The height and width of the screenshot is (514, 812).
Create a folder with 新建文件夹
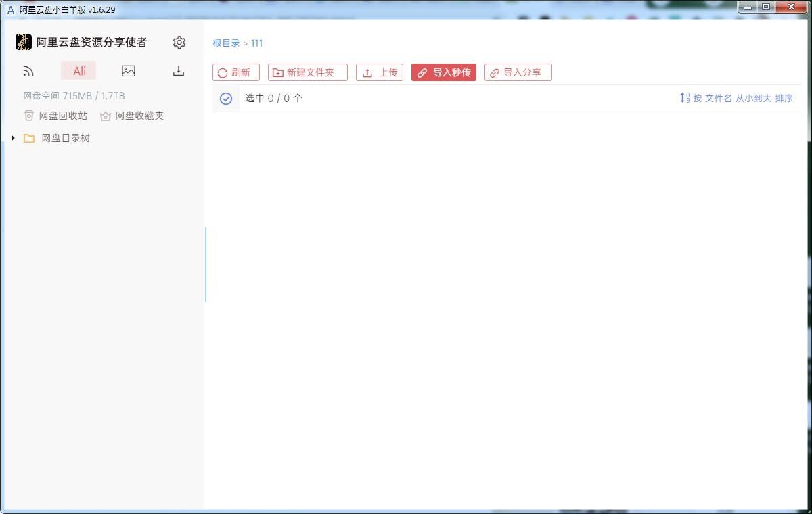[x=308, y=72]
